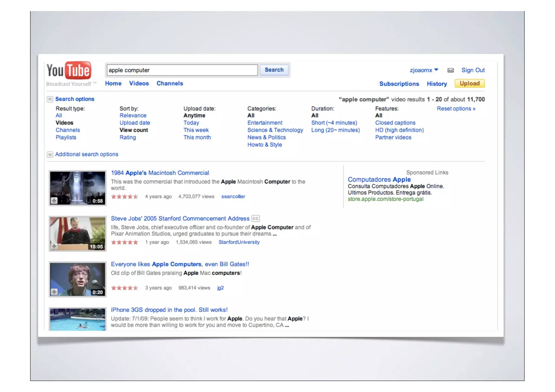Open the iPhone 3GS pool video thumbnail
Image resolution: width=555 pixels, height=392 pixels.
pos(78,319)
